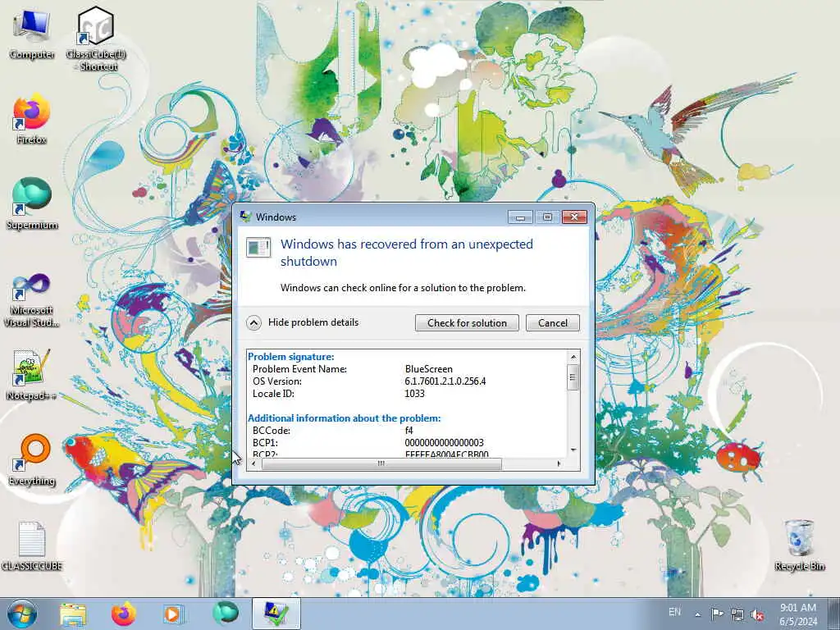The image size is (840, 630).
Task: Click the 'Problem signature:' heading
Action: pyautogui.click(x=291, y=357)
